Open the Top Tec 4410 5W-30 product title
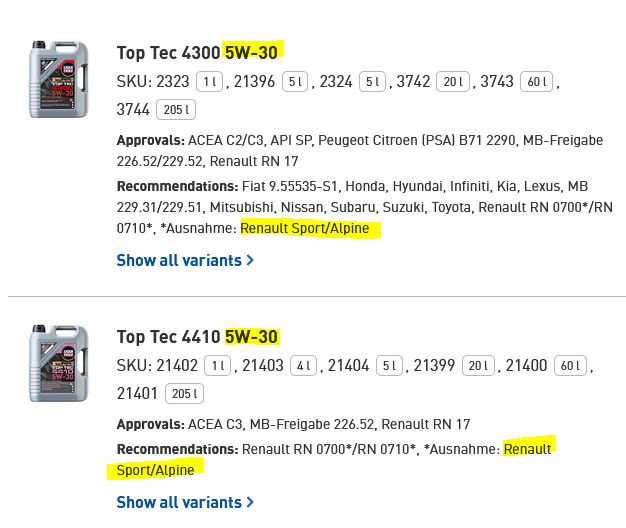The image size is (626, 528). coord(197,337)
